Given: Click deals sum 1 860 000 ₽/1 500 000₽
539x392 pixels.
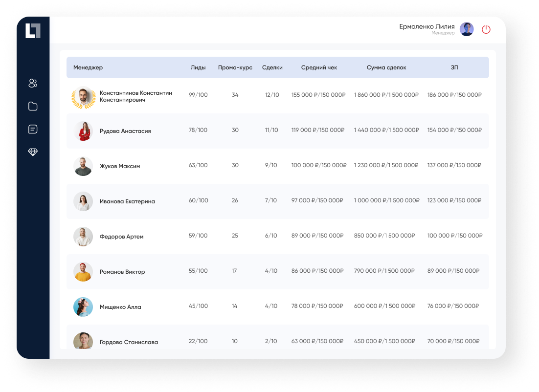Looking at the screenshot, I should click(386, 95).
